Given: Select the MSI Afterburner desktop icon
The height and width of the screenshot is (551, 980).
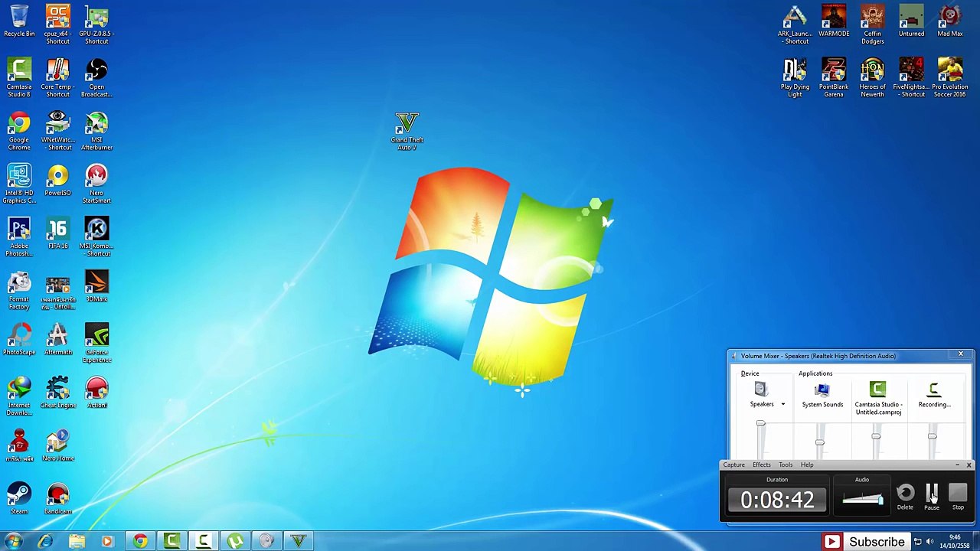Looking at the screenshot, I should (x=96, y=131).
